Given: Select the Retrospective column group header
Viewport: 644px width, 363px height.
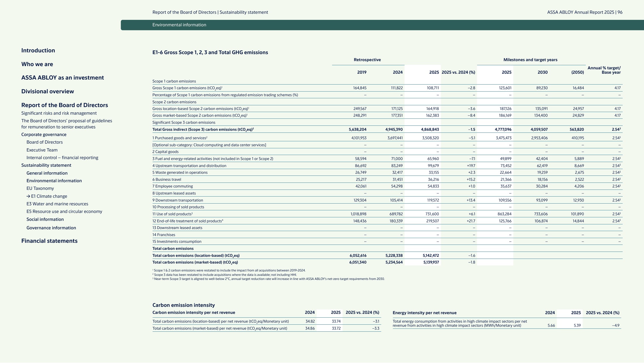Looking at the screenshot, I should (x=367, y=60).
